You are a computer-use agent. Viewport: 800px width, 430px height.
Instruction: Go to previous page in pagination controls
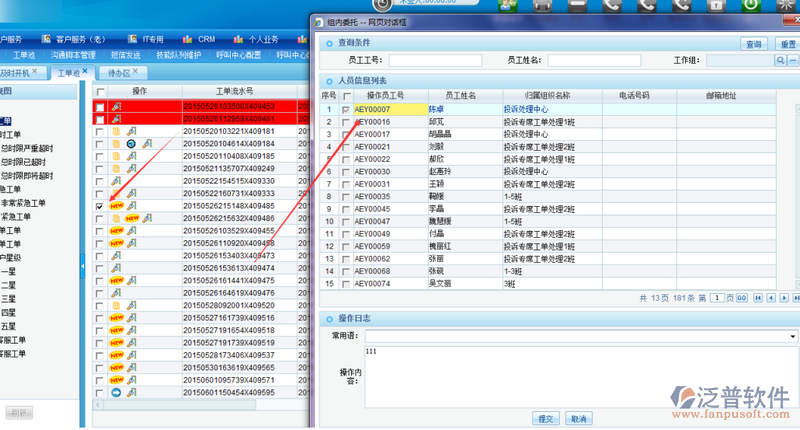pos(769,298)
